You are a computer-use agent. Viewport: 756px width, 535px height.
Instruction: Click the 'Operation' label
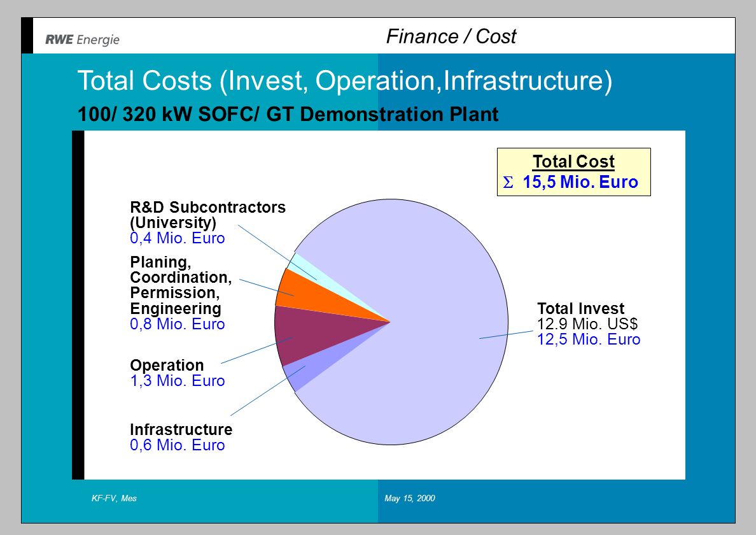click(x=167, y=365)
